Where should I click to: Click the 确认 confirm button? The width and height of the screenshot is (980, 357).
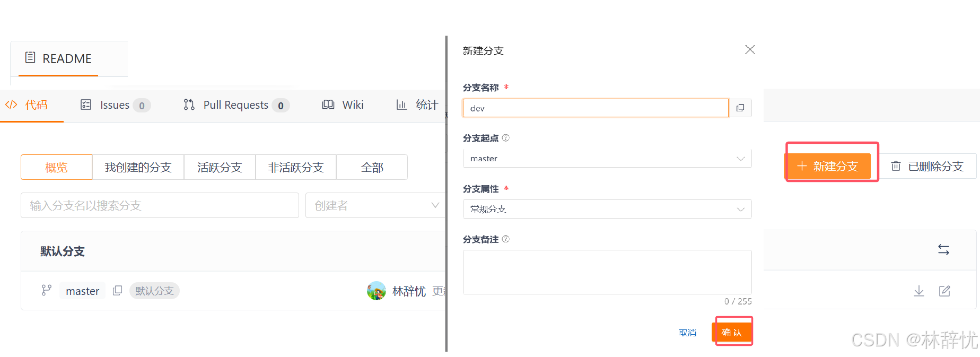click(732, 333)
